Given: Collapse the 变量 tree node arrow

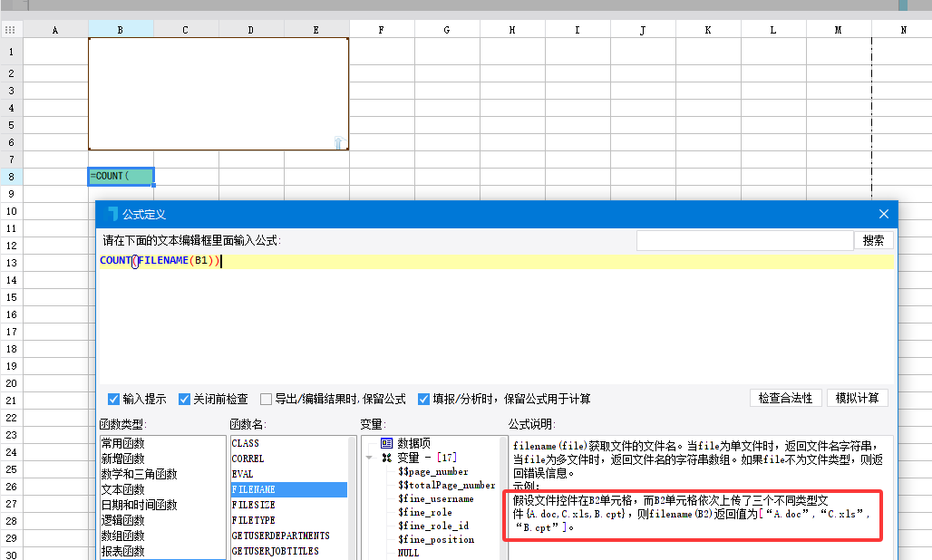Looking at the screenshot, I should tap(370, 458).
